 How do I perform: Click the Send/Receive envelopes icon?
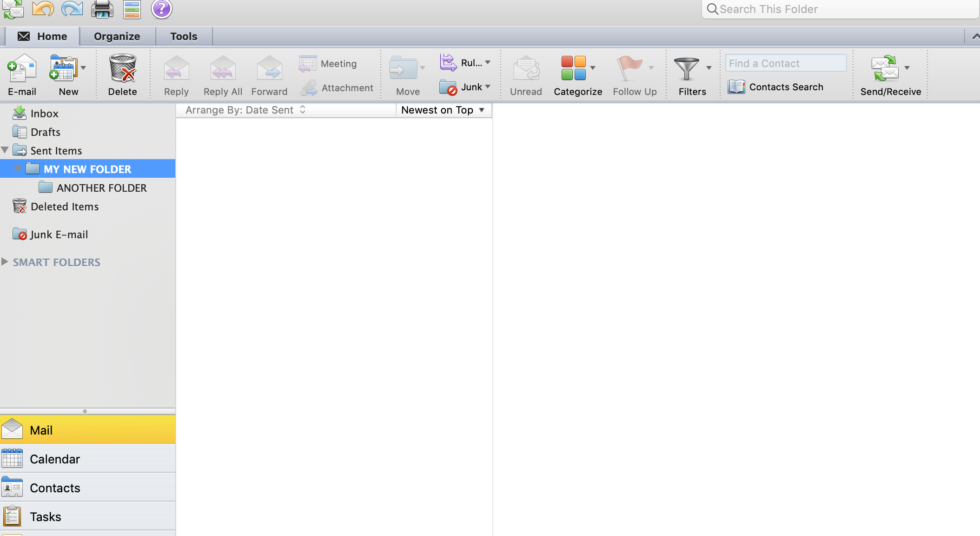coord(885,68)
